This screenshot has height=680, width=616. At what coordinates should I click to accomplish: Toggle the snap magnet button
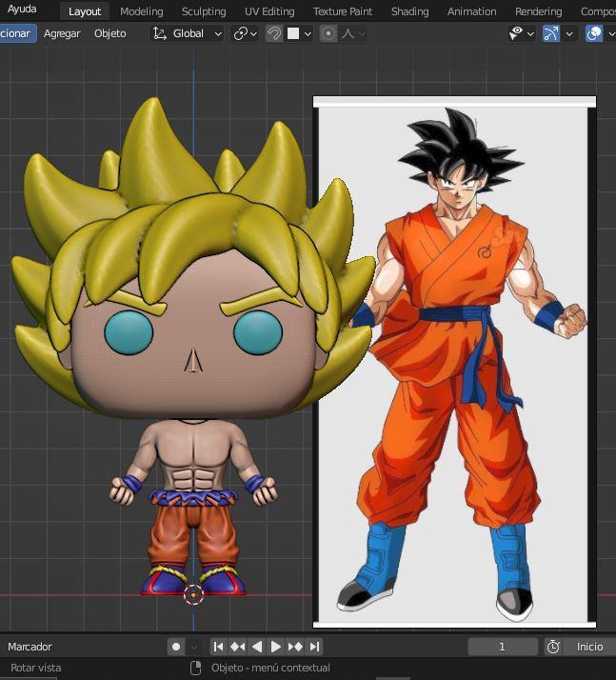274,33
